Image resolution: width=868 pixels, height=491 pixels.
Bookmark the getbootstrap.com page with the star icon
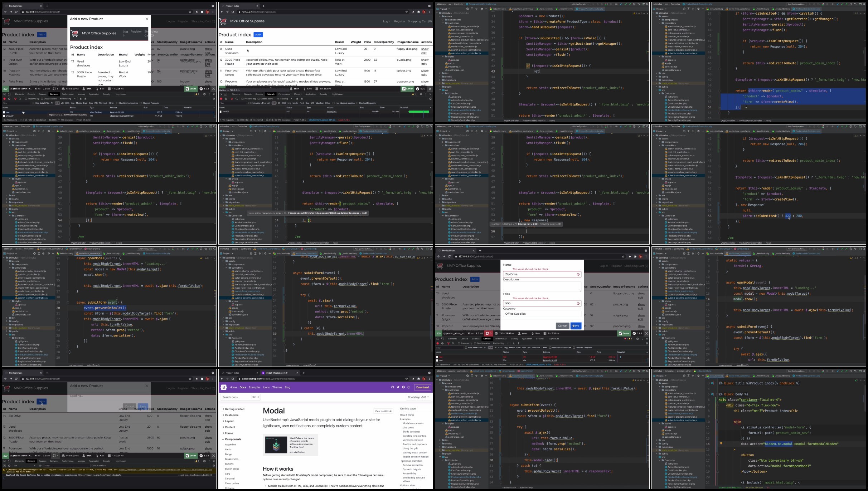tap(407, 379)
